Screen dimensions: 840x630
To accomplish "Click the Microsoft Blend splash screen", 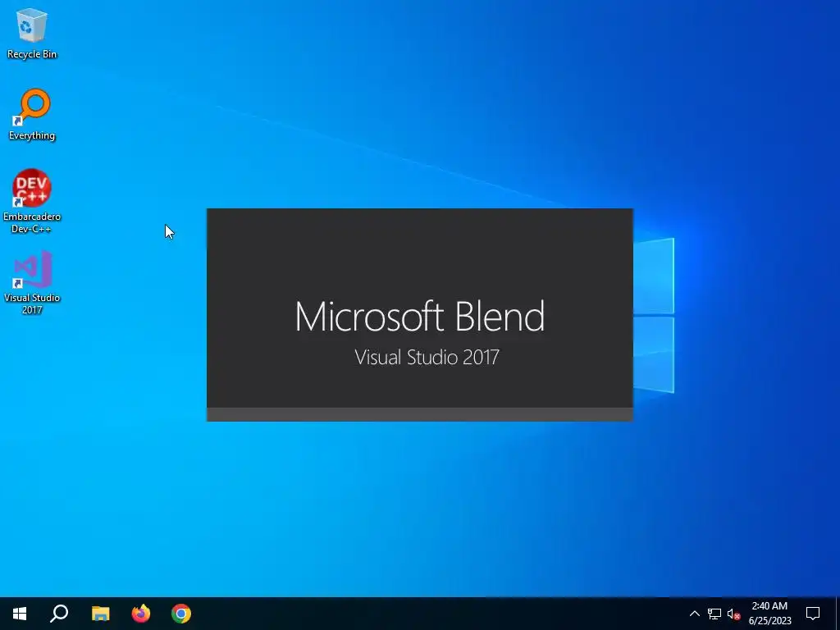I will (419, 315).
